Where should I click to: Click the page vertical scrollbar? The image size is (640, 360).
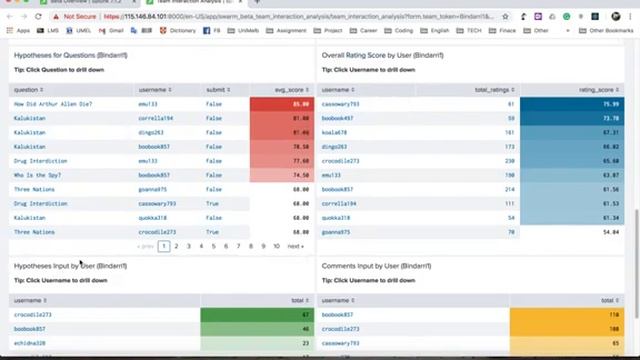pyautogui.click(x=637, y=263)
